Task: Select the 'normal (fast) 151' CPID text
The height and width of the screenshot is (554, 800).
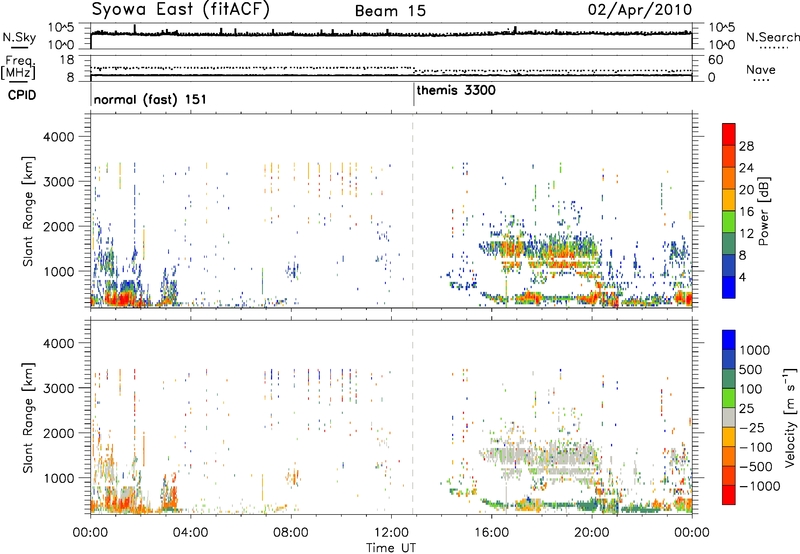Action: (150, 99)
